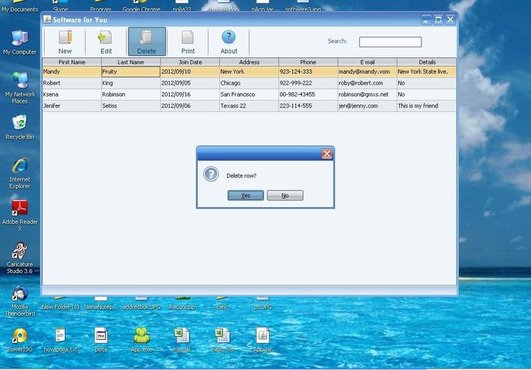Click the 2012/09/06 join date cell

pos(190,106)
